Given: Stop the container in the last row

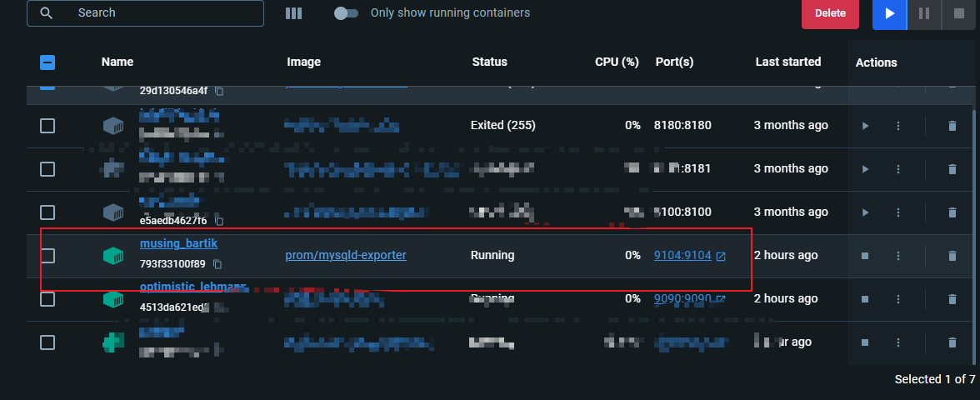Looking at the screenshot, I should click(x=865, y=342).
